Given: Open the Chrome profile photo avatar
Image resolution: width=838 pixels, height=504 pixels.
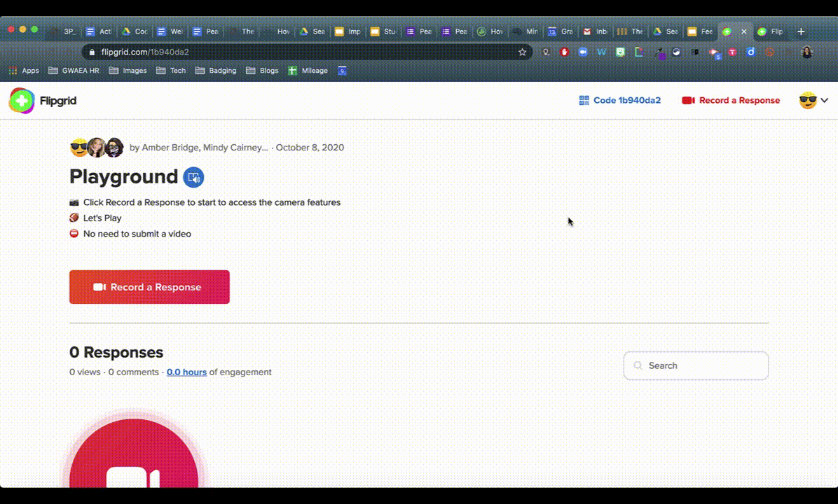Looking at the screenshot, I should coord(807,52).
